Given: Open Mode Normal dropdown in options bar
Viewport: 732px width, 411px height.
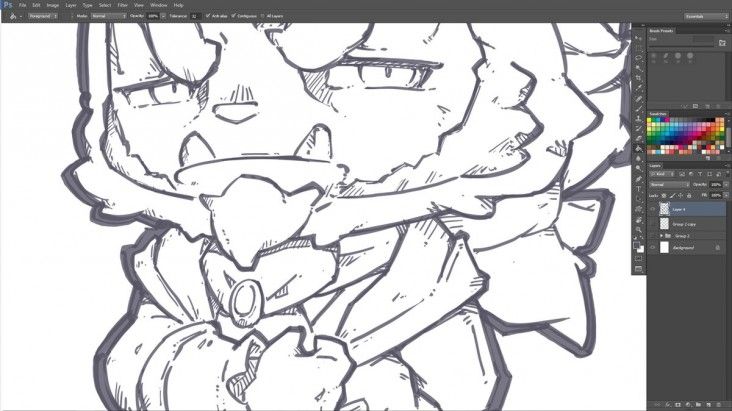Looking at the screenshot, I should pyautogui.click(x=109, y=16).
